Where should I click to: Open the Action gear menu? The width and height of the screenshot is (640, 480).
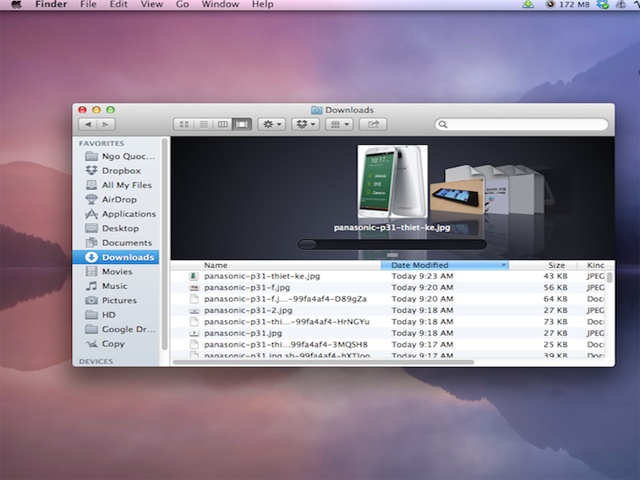(x=271, y=124)
